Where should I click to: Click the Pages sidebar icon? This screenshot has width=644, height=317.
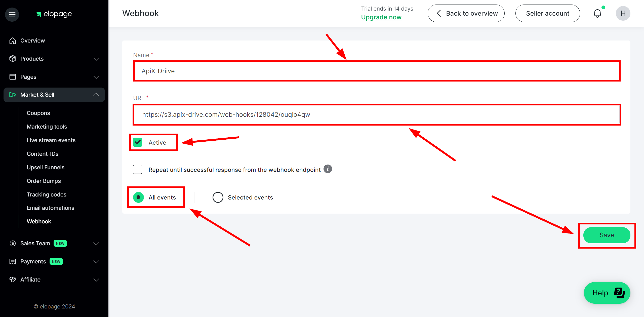pos(13,77)
